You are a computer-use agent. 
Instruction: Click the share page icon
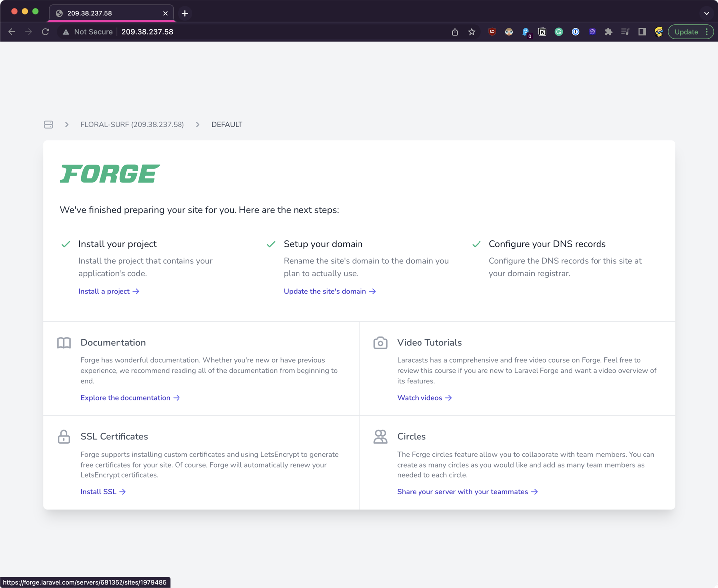[x=455, y=32]
